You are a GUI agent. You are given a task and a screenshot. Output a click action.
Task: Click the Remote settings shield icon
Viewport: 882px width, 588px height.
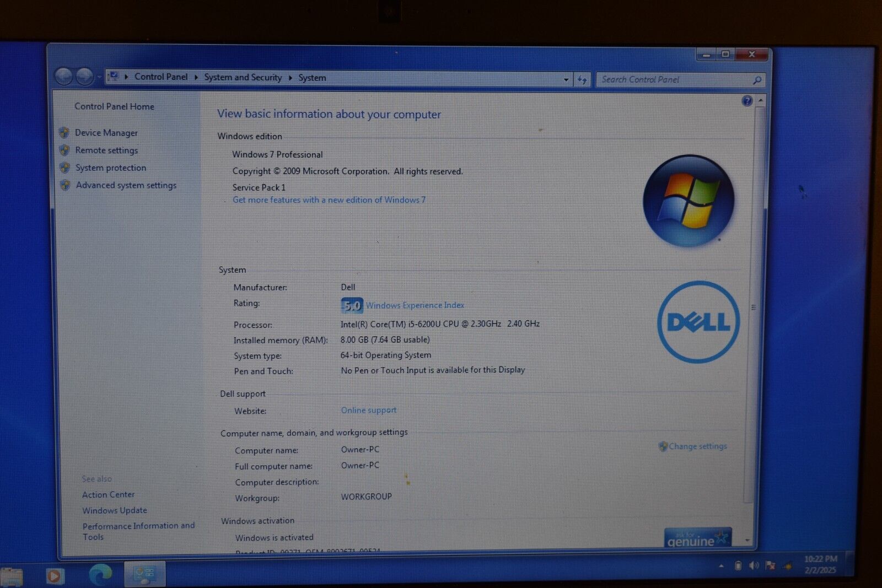64,150
